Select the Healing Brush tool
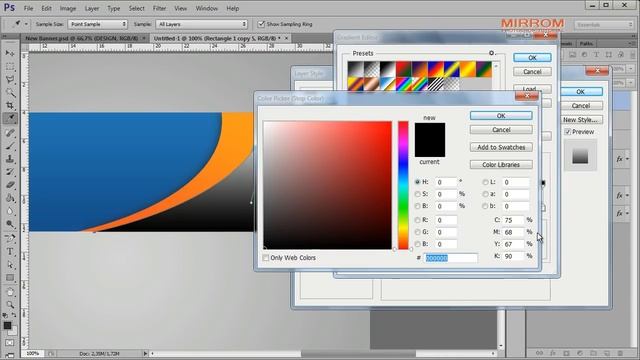640x360 pixels. (x=10, y=132)
